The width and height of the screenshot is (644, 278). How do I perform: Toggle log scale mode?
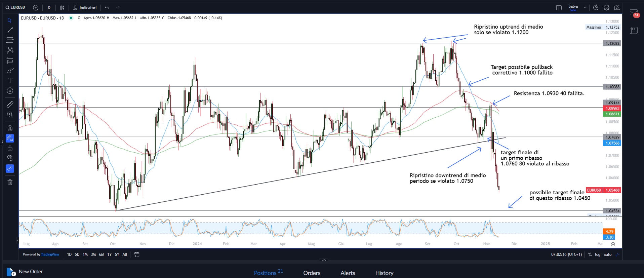tap(598, 254)
